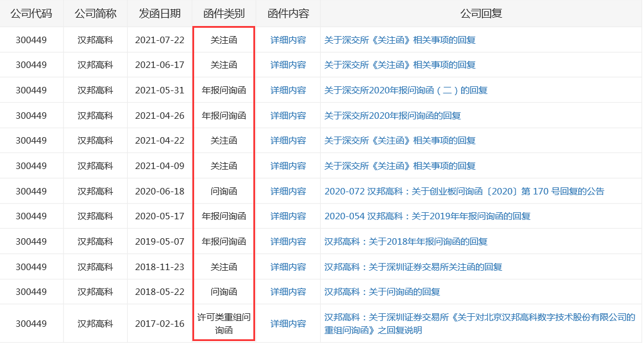Open 详细内容 for the 2021-07-22 letter

[288, 40]
